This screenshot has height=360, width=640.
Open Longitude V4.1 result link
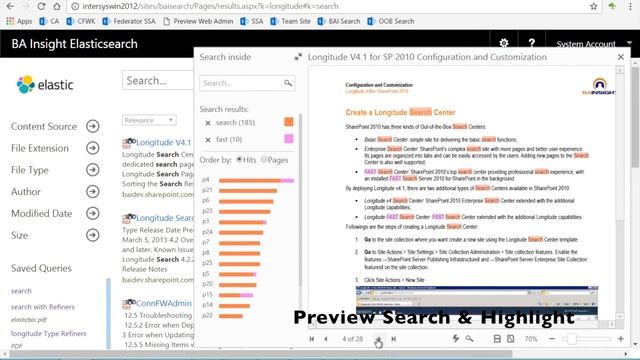click(x=163, y=142)
